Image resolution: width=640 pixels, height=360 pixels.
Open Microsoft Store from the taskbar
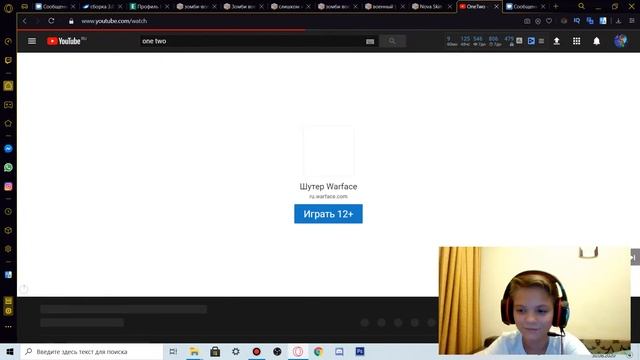click(x=215, y=351)
